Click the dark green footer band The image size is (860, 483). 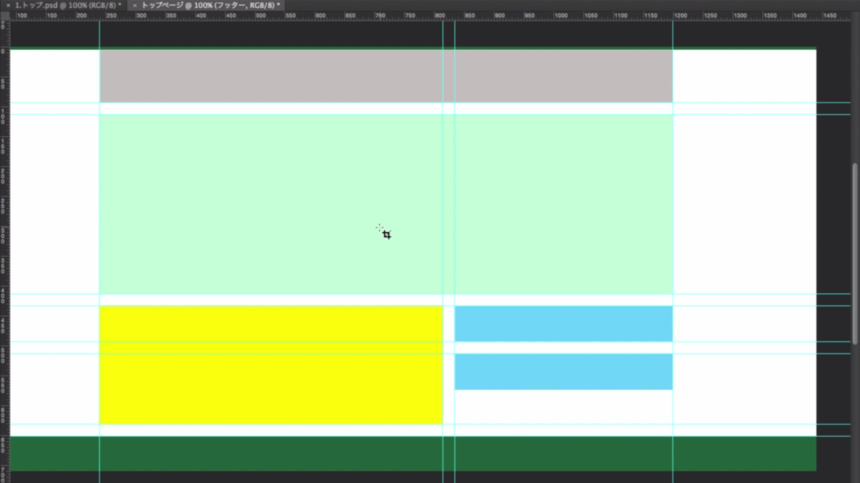413,453
